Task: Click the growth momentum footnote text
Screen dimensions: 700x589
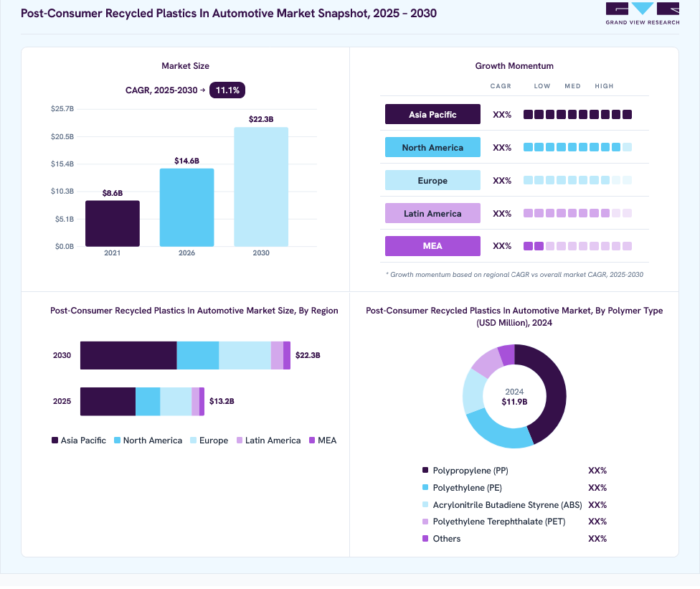Action: 514,275
